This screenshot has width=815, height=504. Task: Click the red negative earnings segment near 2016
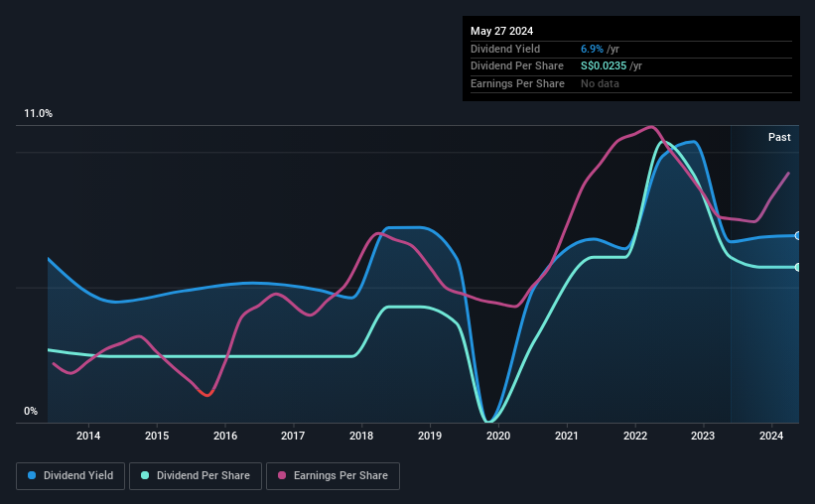206,393
